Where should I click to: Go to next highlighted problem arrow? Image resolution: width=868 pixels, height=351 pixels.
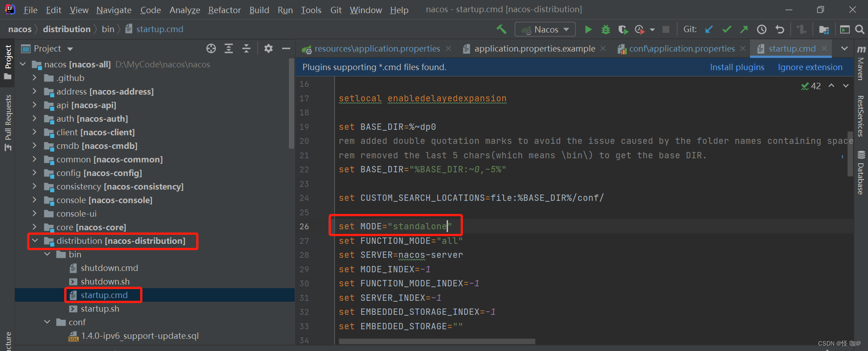click(x=846, y=85)
